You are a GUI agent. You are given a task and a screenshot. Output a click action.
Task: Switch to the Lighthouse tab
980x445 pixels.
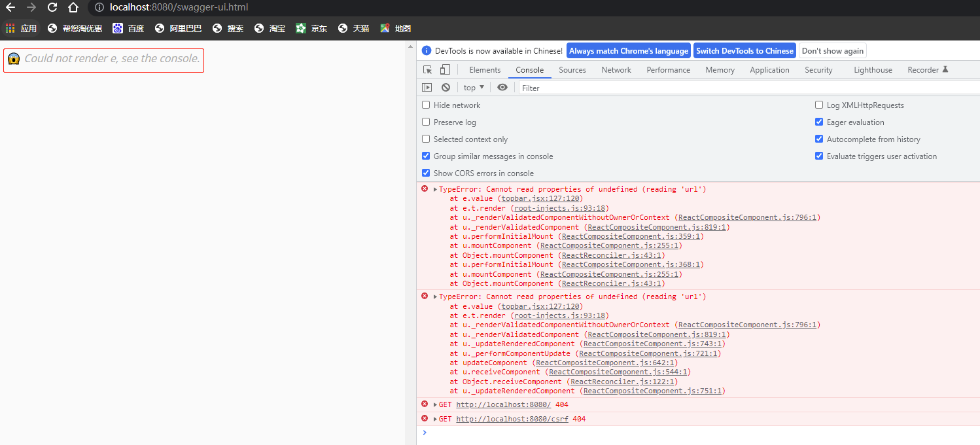tap(873, 70)
